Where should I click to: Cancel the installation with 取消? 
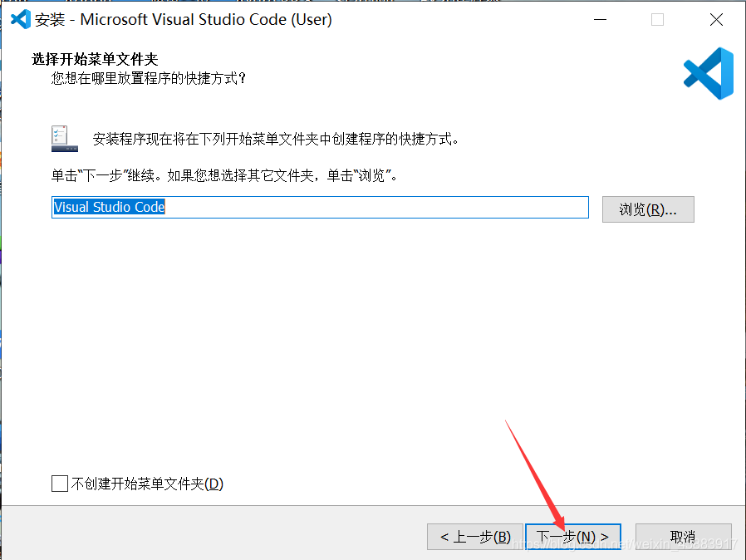coord(683,536)
